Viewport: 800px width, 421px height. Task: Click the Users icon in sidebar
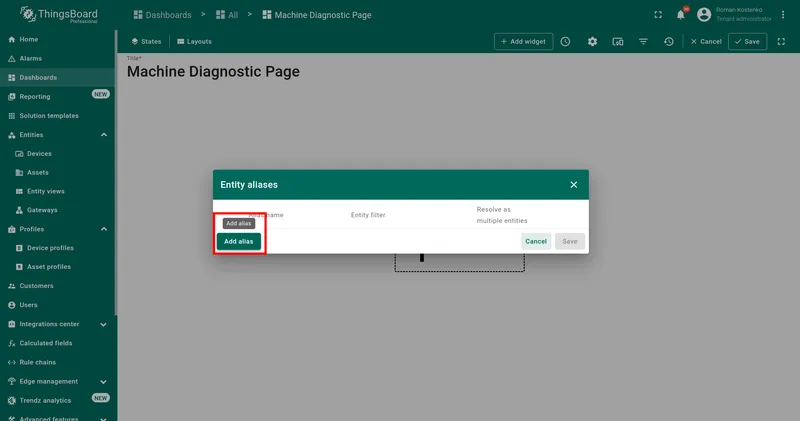click(x=12, y=305)
